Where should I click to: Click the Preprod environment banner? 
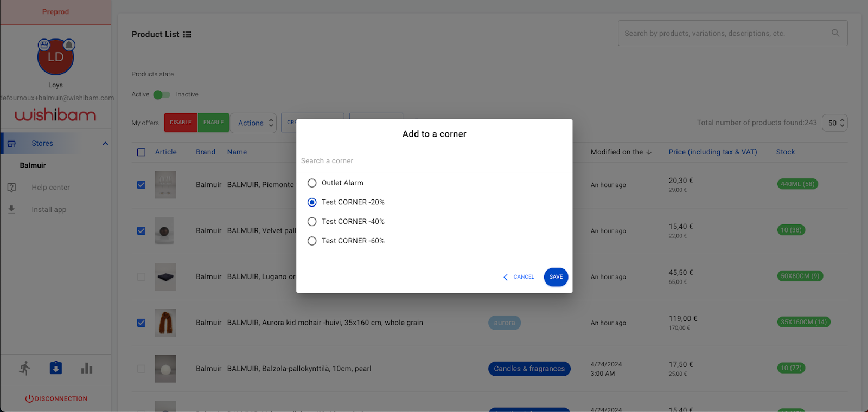coord(56,12)
